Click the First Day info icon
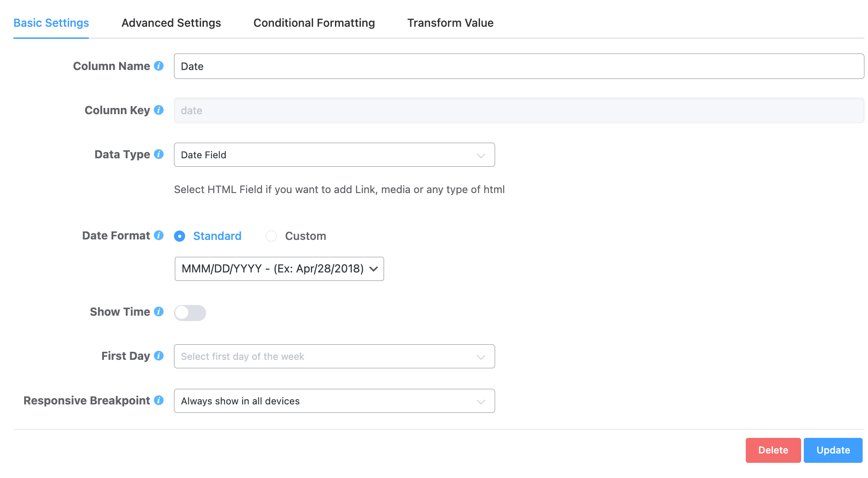 point(159,356)
